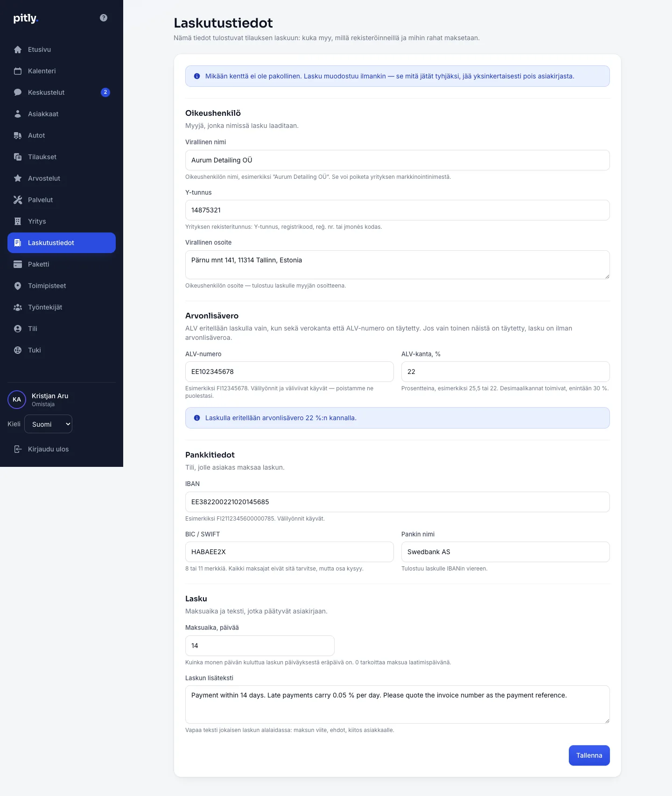Click the Tallenna save button

[589, 755]
